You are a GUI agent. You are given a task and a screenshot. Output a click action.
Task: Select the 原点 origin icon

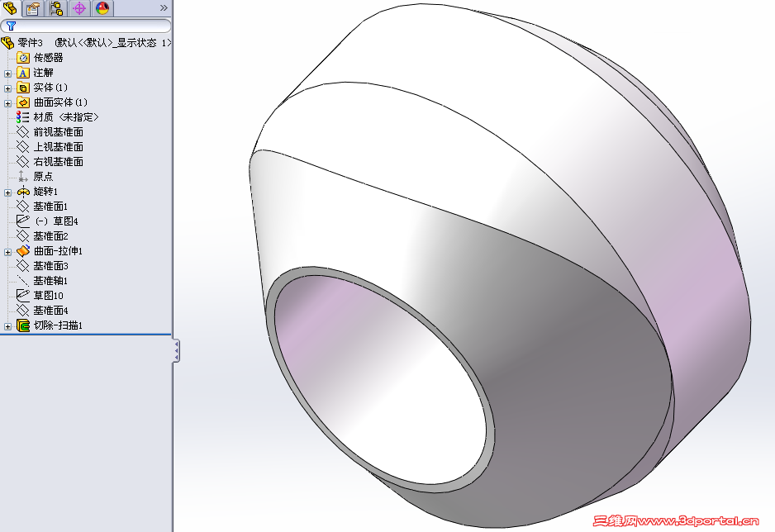point(23,176)
